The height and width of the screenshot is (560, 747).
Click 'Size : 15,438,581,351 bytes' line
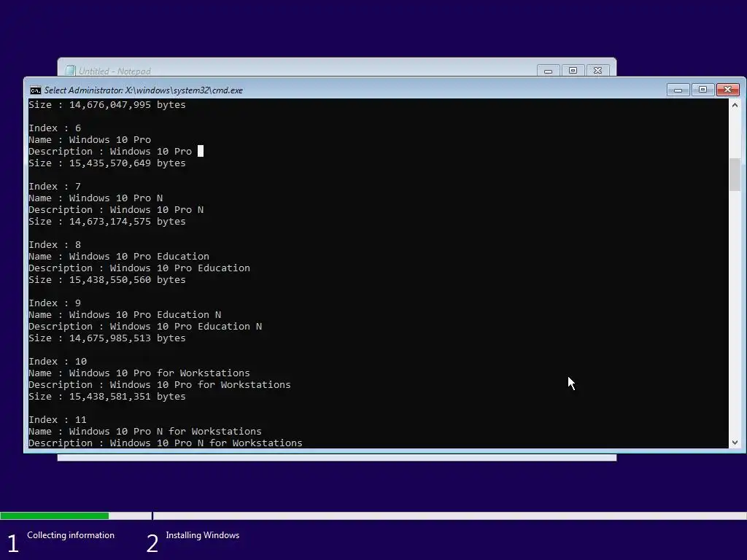tap(107, 397)
